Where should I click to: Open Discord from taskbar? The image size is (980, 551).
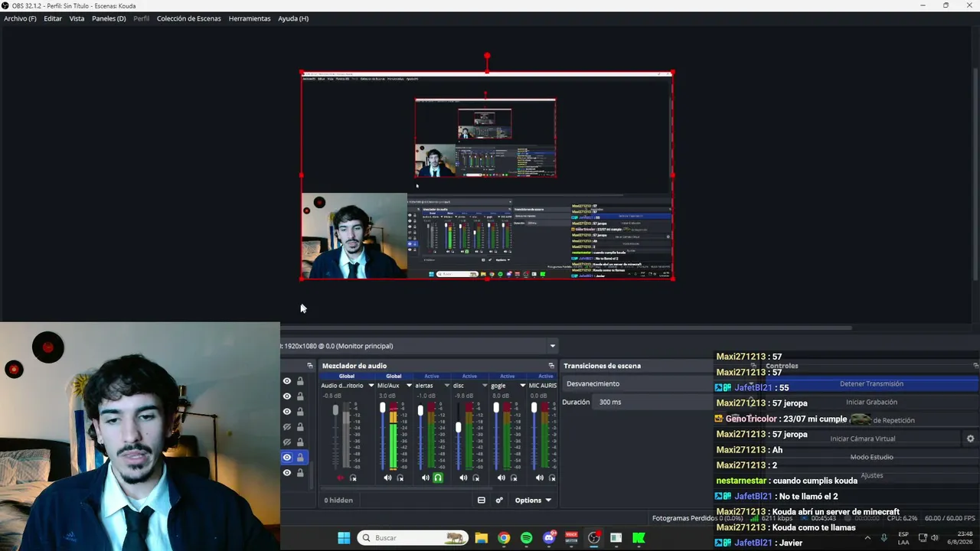click(548, 538)
